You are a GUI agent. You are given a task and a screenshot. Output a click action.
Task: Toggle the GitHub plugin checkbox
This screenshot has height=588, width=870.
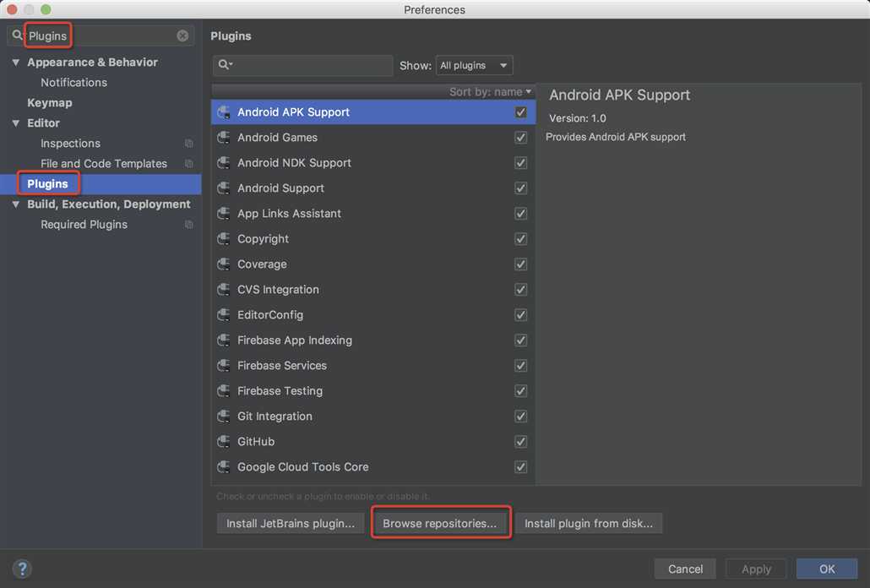coord(520,442)
